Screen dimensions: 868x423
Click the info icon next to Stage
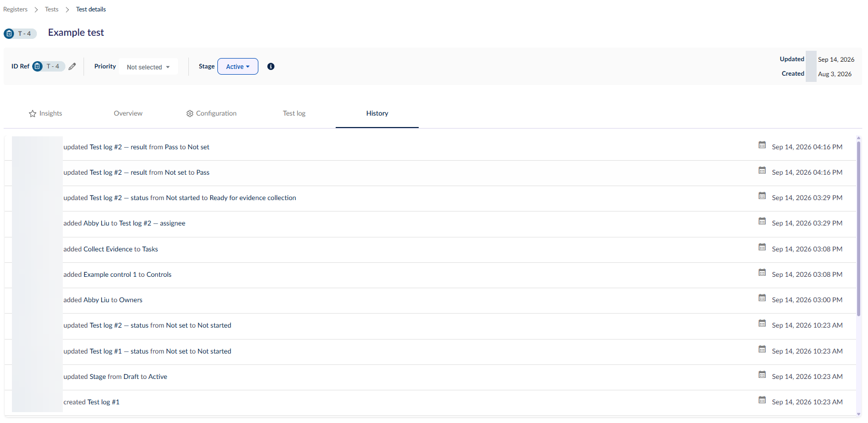271,66
